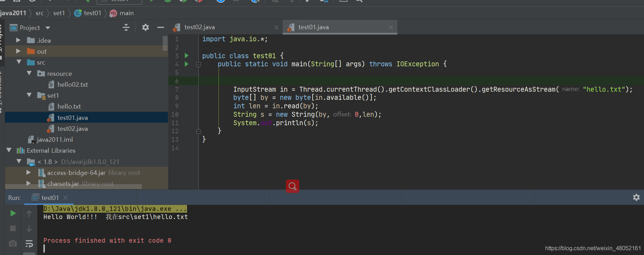This screenshot has width=644, height=255.
Task: Close the test02.java editor tab
Action: [276, 27]
